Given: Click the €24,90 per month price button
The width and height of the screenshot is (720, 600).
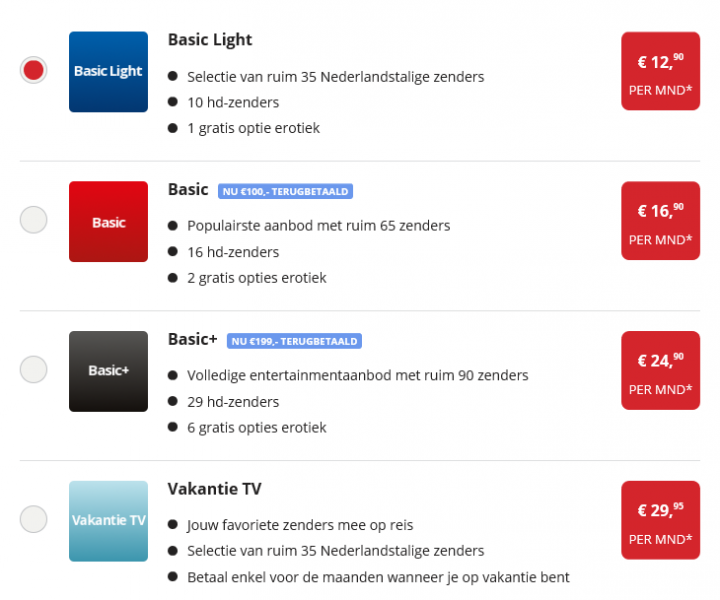Looking at the screenshot, I should (660, 370).
